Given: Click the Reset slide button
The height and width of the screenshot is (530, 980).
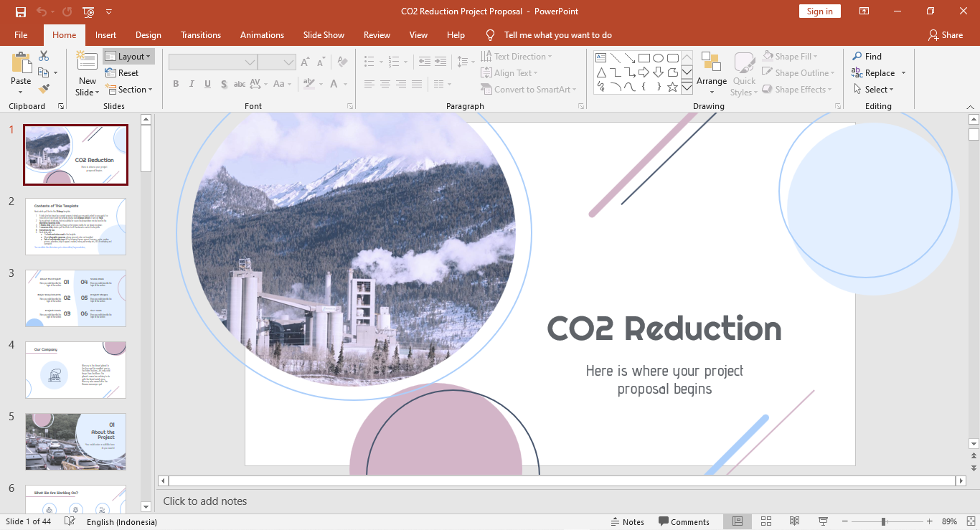Looking at the screenshot, I should pyautogui.click(x=122, y=72).
